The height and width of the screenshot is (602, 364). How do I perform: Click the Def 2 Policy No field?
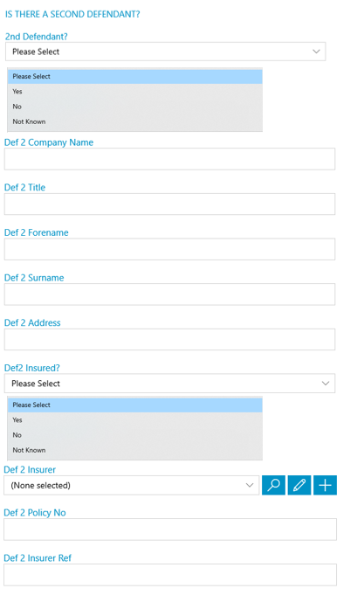[170, 529]
